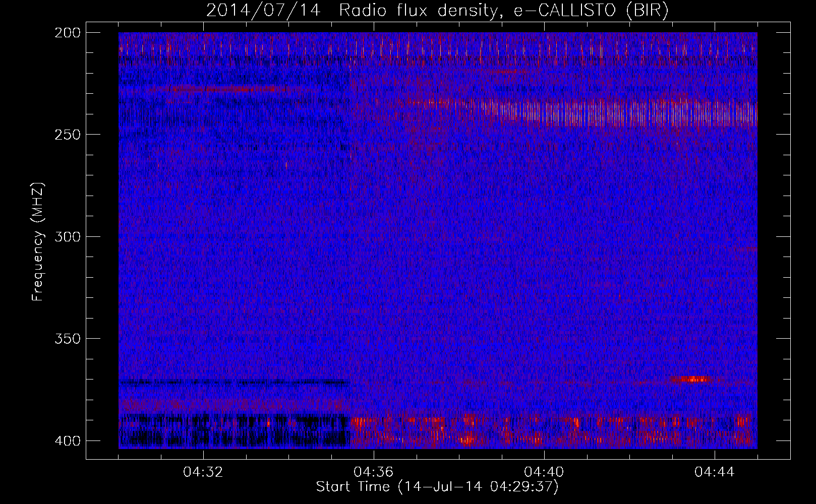The height and width of the screenshot is (504, 816).
Task: Click the 'Frequency (MHZ)' axis label
Action: pos(38,242)
